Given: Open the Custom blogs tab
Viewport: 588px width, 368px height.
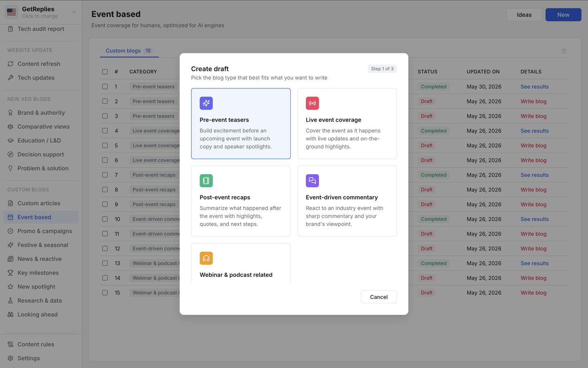Looking at the screenshot, I should [x=129, y=51].
